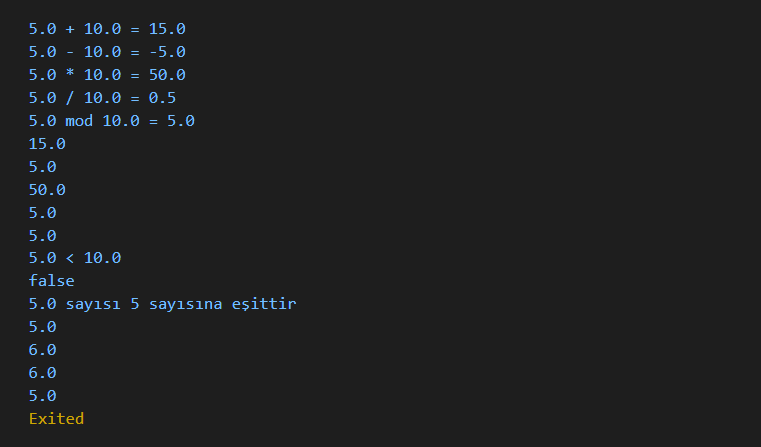Click the "5.0 sayısı 5 sayısına eşittir" line
The image size is (761, 447).
(x=162, y=304)
